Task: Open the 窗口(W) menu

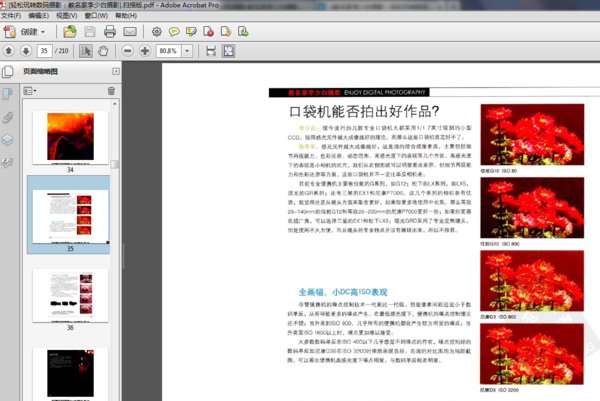Action: [96, 16]
